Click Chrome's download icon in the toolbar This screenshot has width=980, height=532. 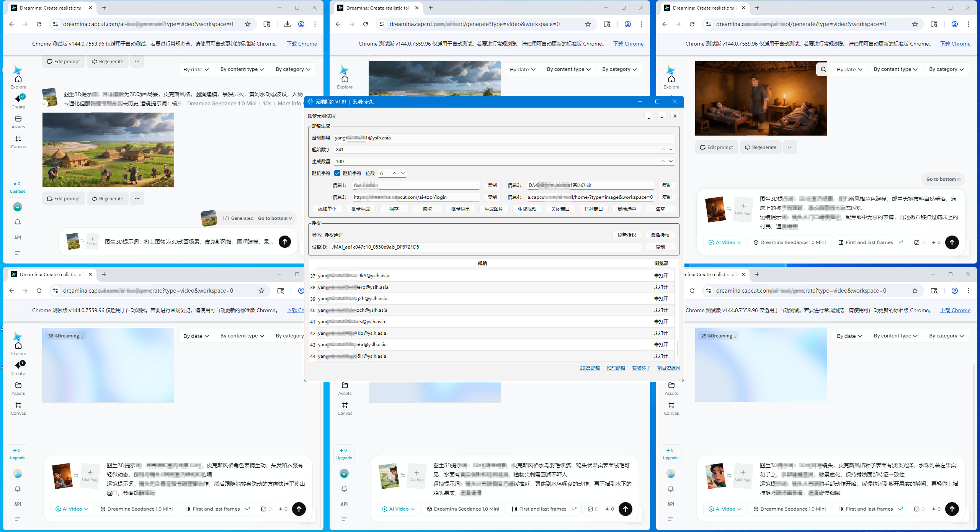287,24
